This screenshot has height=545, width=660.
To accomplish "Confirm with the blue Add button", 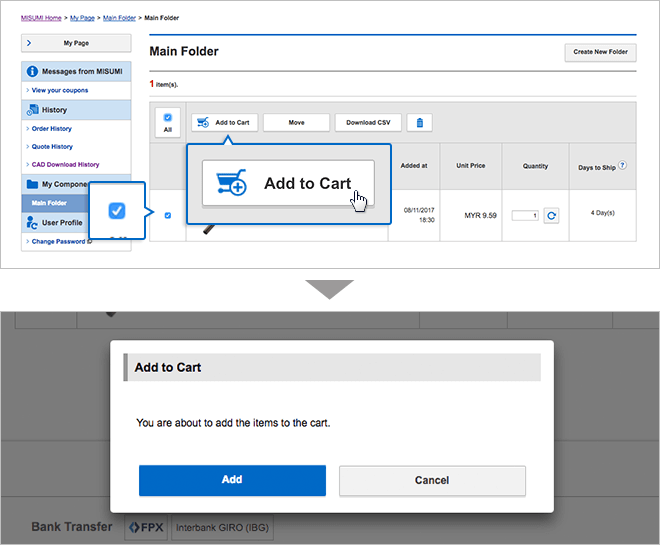I will [232, 480].
